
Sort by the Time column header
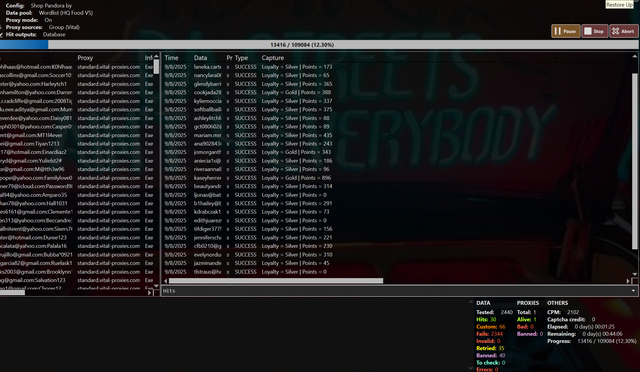click(x=171, y=58)
